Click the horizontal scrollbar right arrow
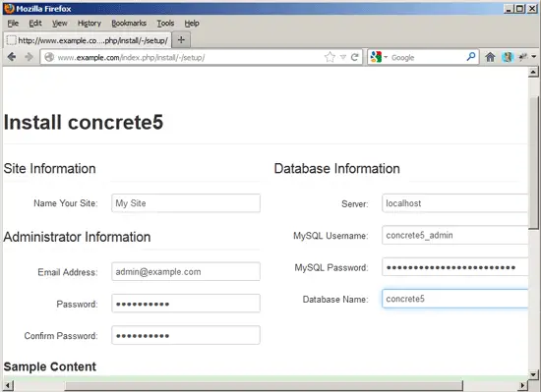Screen dimensions: 541x392 [522, 385]
